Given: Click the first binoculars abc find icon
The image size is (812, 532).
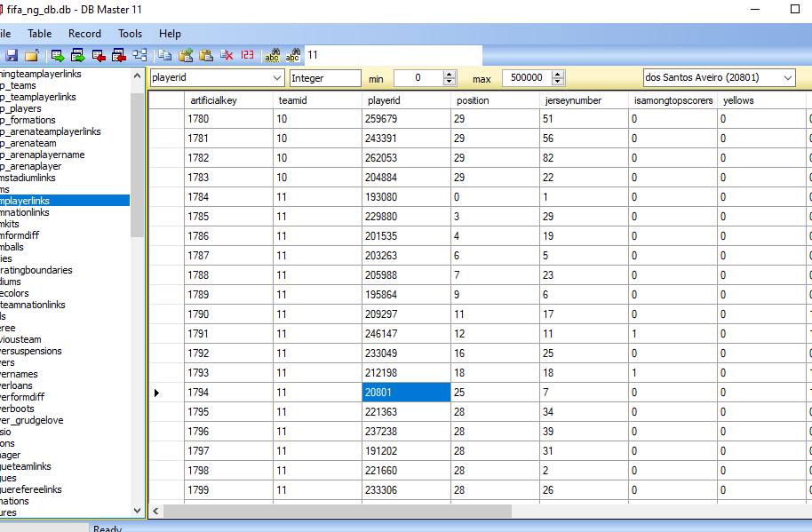Looking at the screenshot, I should [x=273, y=55].
